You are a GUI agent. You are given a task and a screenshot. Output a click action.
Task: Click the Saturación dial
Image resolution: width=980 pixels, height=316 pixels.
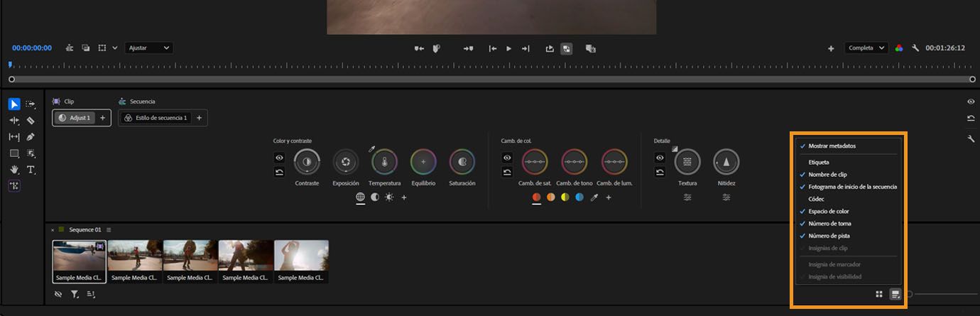click(462, 162)
